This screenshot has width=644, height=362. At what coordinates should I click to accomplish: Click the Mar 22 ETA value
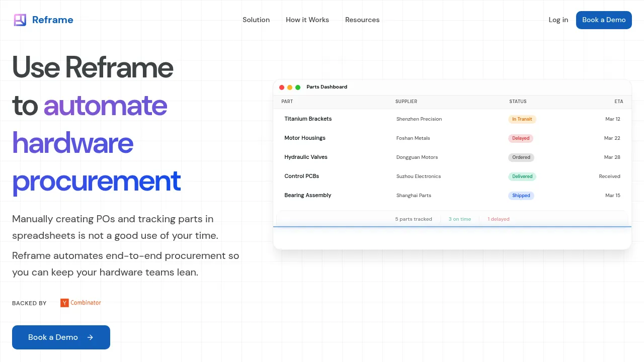pos(612,138)
